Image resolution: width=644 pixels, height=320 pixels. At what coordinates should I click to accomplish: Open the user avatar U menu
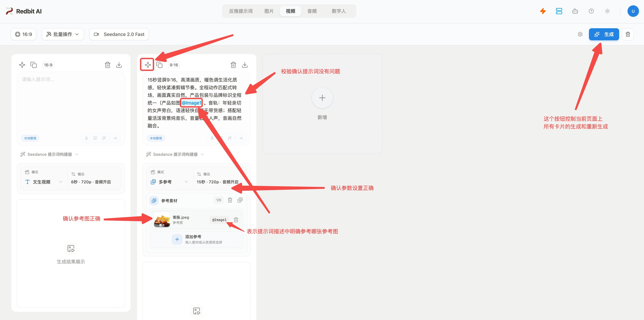tap(633, 11)
